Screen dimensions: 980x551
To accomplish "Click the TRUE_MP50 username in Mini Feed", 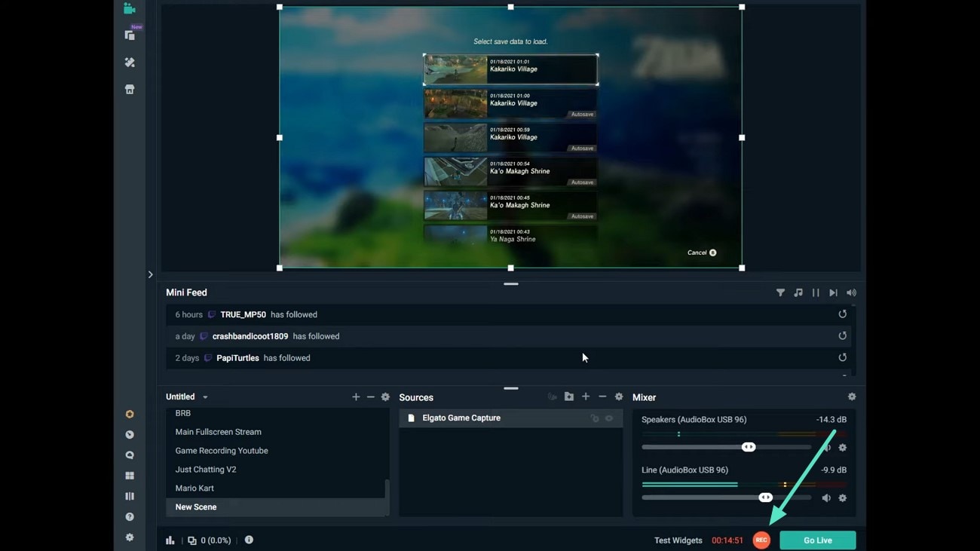I will (x=243, y=315).
